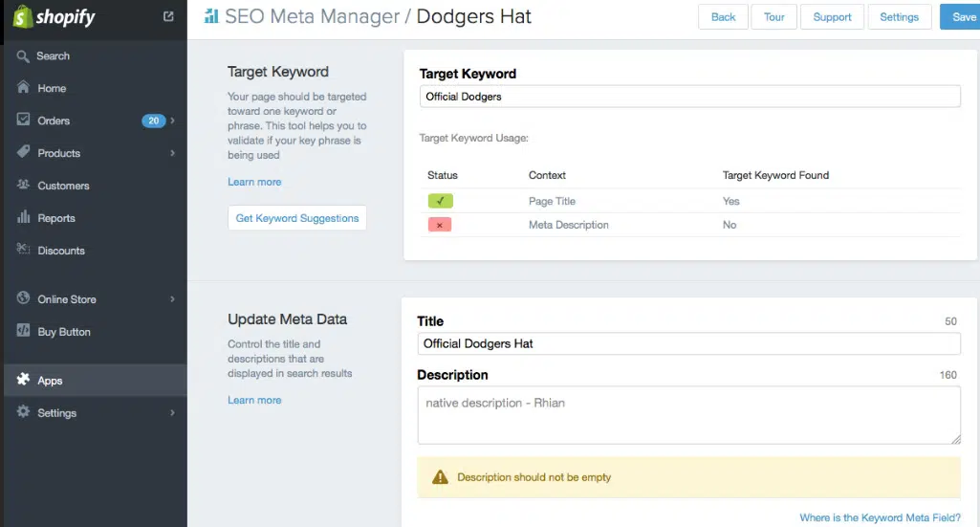Click Learn more under Target Keyword

coord(254,182)
